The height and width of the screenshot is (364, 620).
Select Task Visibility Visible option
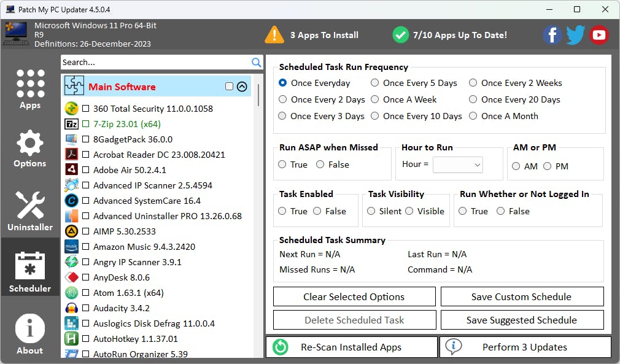409,211
